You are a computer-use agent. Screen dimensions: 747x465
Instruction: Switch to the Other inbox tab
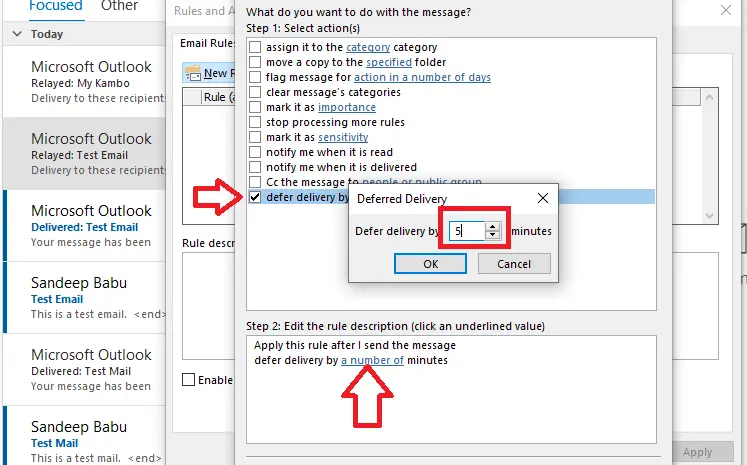point(119,6)
